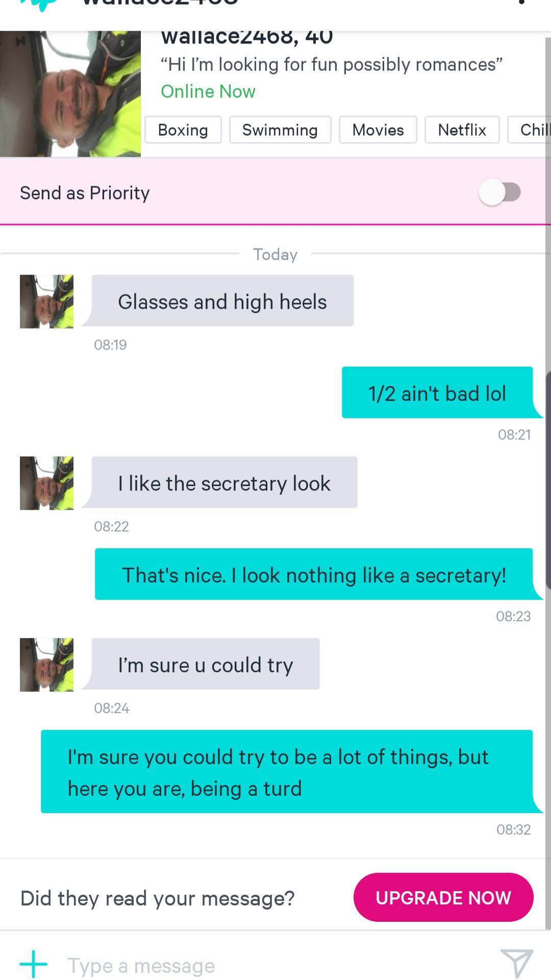Select the Netflix interest tag
Viewport: 551px width, 980px height.
click(462, 130)
